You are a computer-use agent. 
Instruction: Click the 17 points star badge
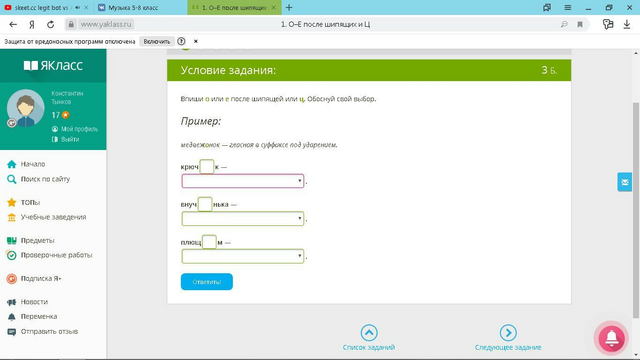click(60, 115)
